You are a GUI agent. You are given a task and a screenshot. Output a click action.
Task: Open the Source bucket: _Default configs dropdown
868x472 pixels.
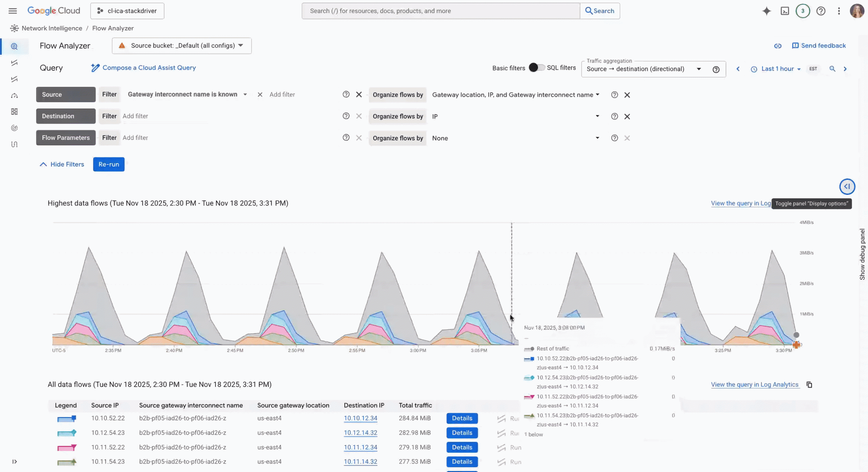[181, 45]
